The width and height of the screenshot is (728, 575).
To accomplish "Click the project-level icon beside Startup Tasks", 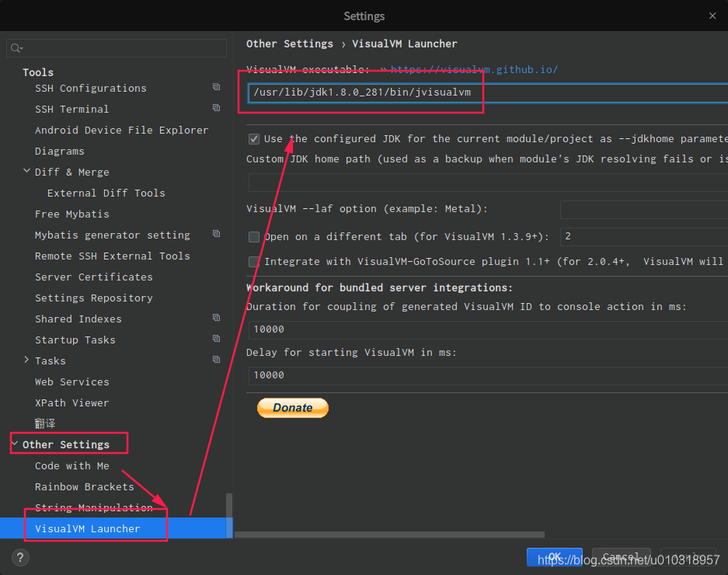I will 216,339.
